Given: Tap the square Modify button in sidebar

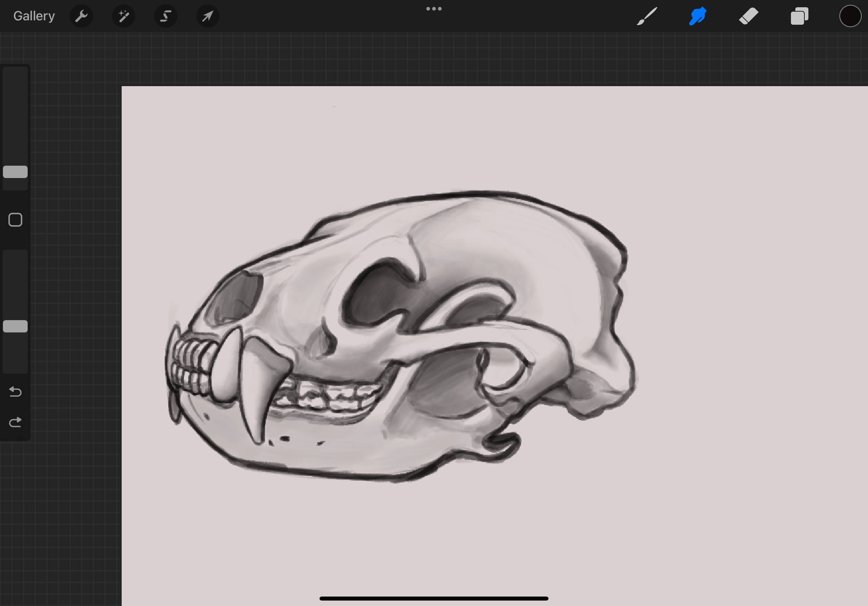Looking at the screenshot, I should click(15, 219).
